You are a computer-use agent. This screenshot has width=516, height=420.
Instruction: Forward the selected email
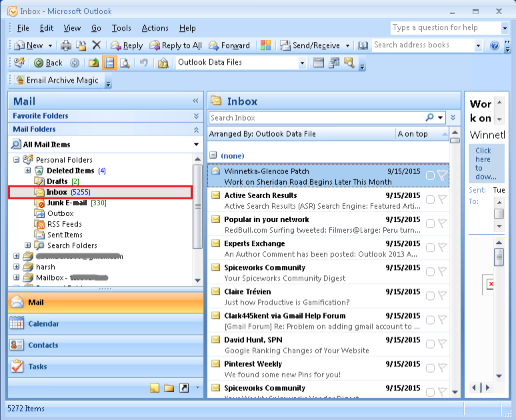coord(229,45)
